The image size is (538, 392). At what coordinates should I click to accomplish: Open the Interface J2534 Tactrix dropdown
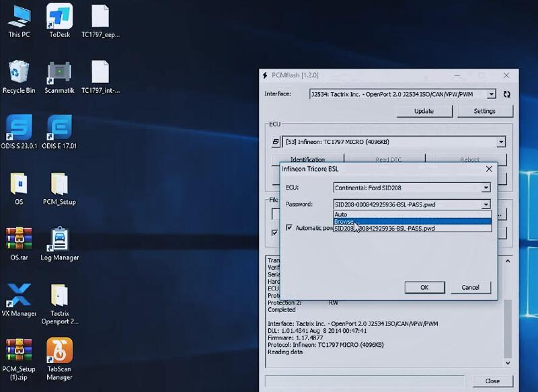tap(491, 94)
